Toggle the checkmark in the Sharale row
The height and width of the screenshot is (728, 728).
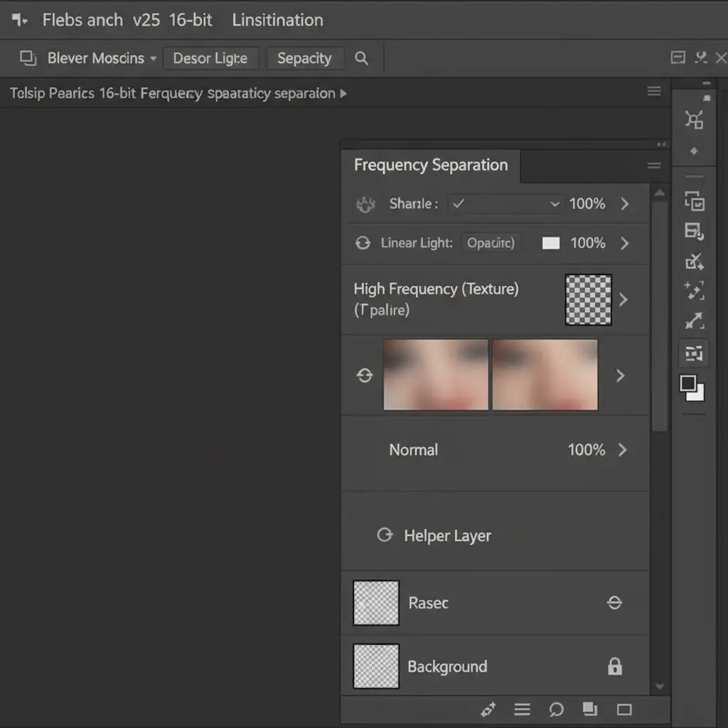pyautogui.click(x=459, y=204)
